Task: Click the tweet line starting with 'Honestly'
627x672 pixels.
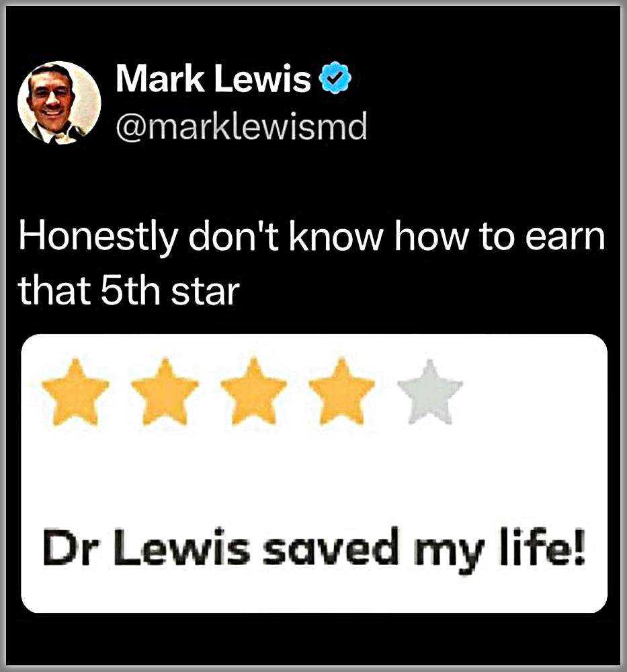Action: click(x=312, y=237)
